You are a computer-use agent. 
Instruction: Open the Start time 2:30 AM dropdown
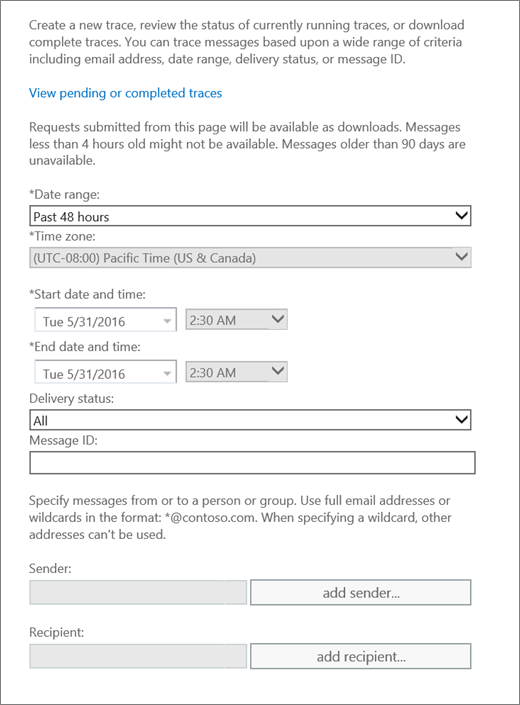click(x=236, y=320)
